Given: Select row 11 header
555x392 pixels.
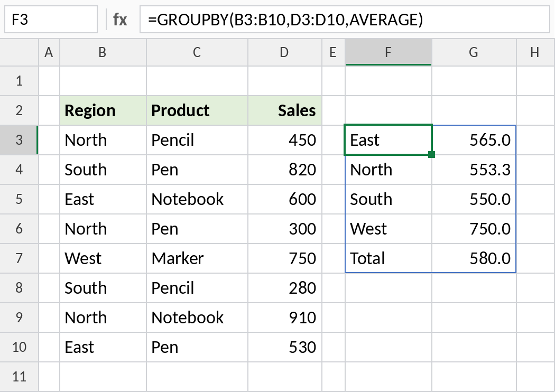Looking at the screenshot, I should coord(19,377).
